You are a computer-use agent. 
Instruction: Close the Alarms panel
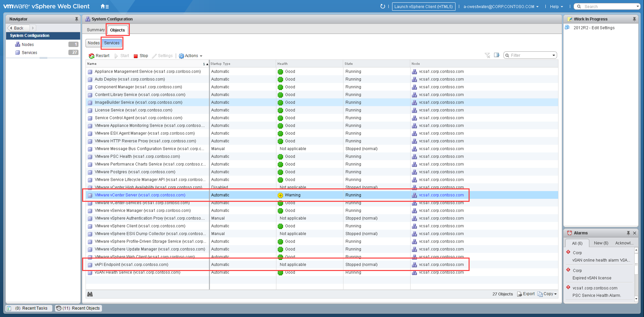tap(635, 233)
